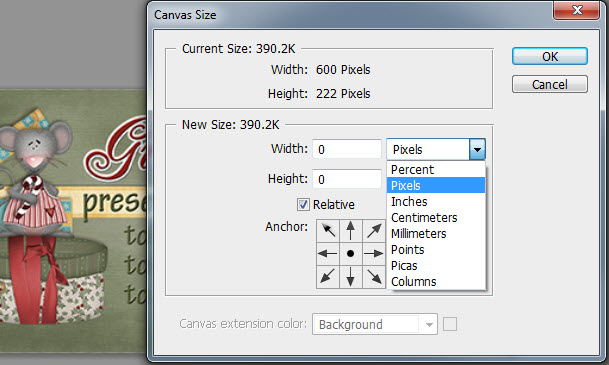Image resolution: width=609 pixels, height=365 pixels.
Task: Set anchor to bottom-left arrow
Action: tap(328, 276)
